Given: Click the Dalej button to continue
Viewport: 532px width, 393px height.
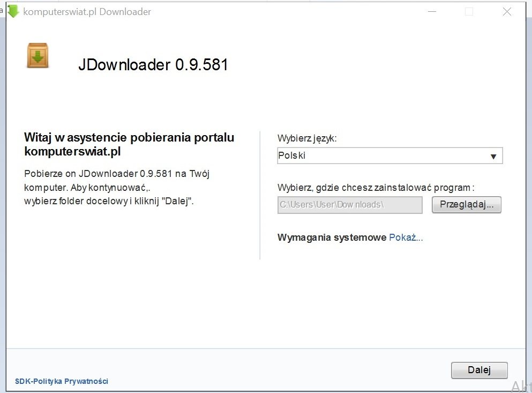Looking at the screenshot, I should point(479,370).
